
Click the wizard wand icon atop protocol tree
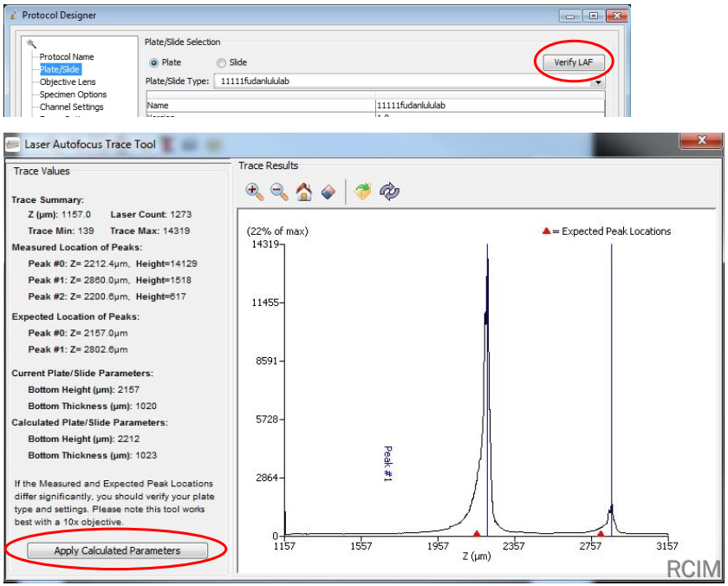[31, 44]
